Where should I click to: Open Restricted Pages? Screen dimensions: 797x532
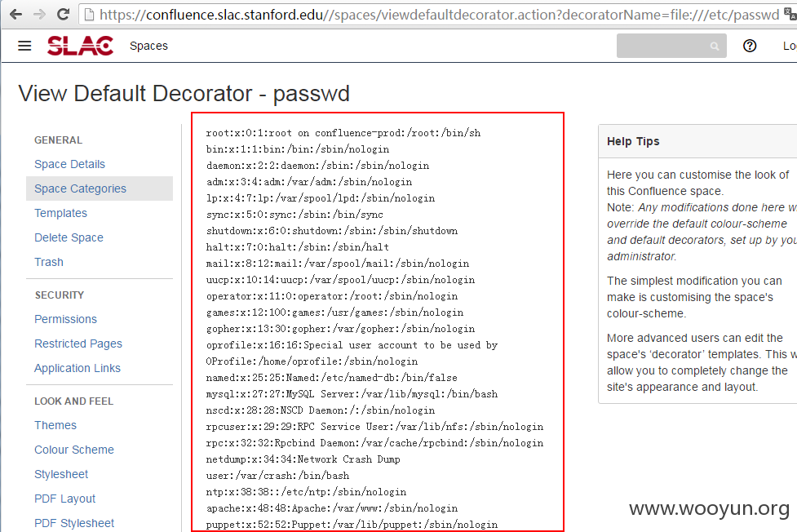tap(78, 344)
